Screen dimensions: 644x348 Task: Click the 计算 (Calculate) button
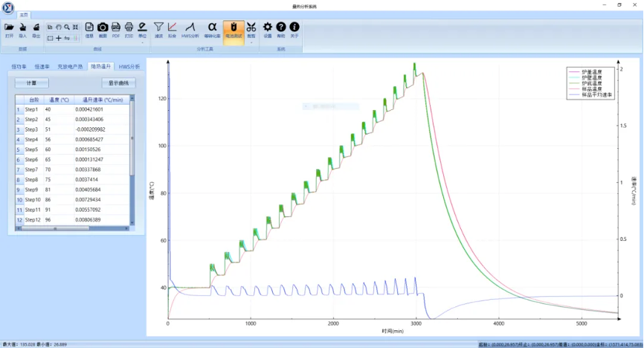pyautogui.click(x=31, y=83)
